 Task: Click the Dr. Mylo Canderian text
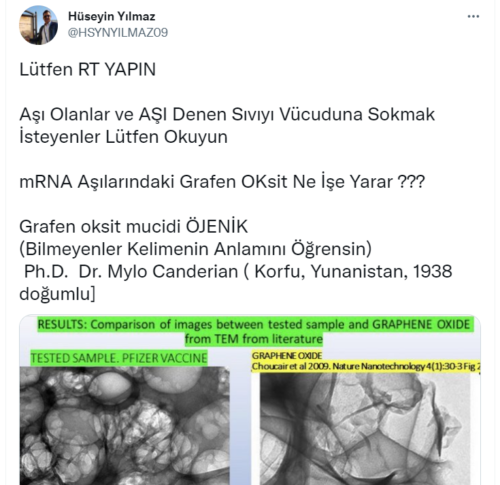pos(158,271)
